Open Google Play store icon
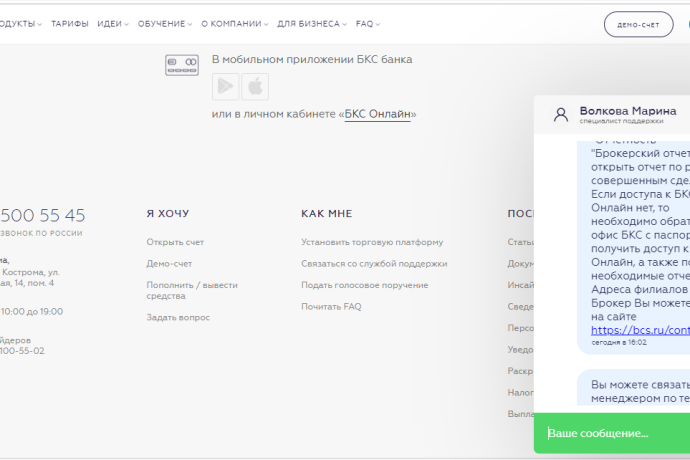Image resolution: width=690 pixels, height=460 pixels. tap(225, 87)
